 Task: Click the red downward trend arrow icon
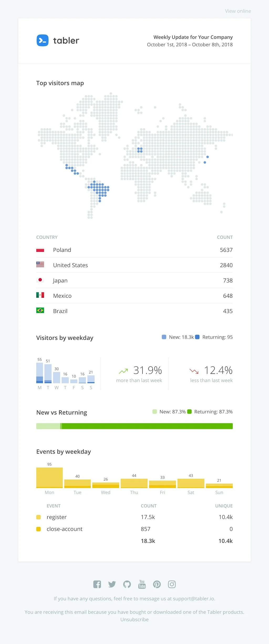[x=194, y=371]
